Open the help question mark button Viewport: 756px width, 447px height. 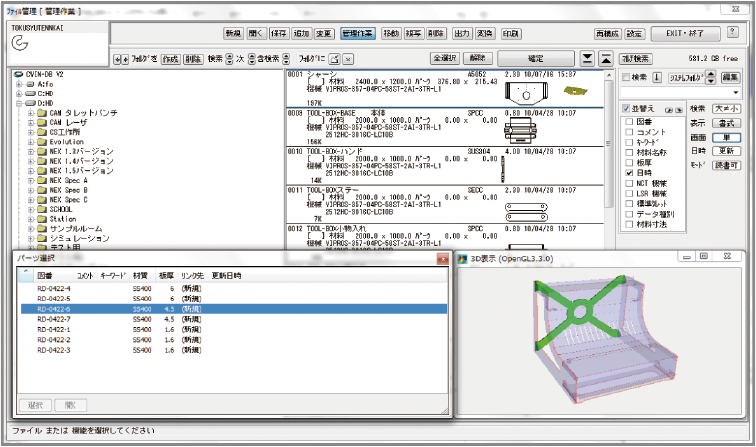(x=732, y=32)
